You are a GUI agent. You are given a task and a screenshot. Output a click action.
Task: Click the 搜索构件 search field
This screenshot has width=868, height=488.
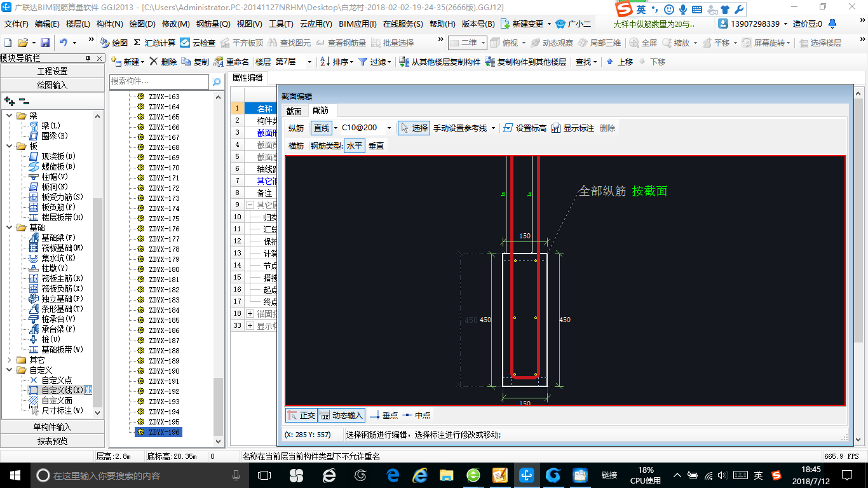click(159, 81)
